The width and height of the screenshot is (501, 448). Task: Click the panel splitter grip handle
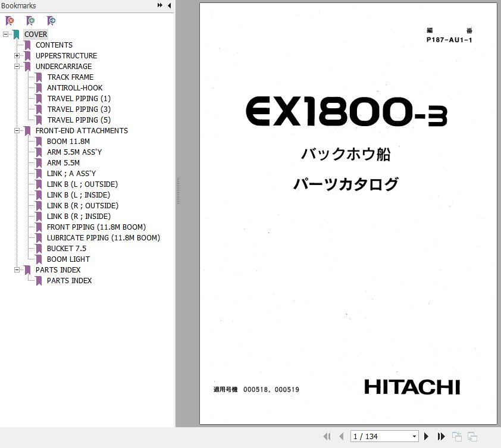(178, 191)
